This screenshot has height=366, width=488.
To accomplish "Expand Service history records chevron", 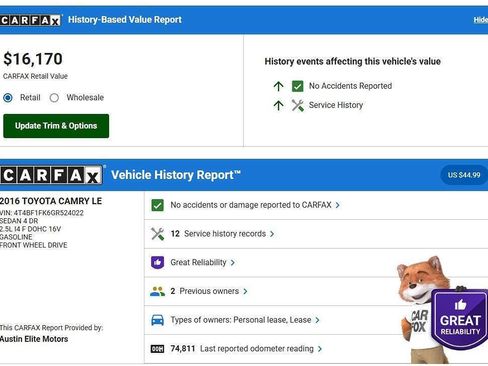I will tap(272, 234).
